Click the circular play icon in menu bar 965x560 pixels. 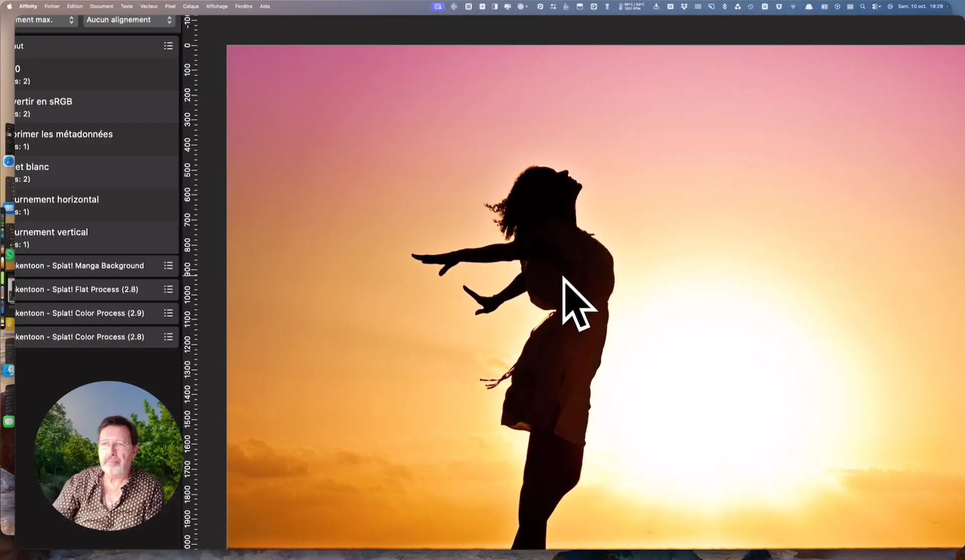click(837, 7)
